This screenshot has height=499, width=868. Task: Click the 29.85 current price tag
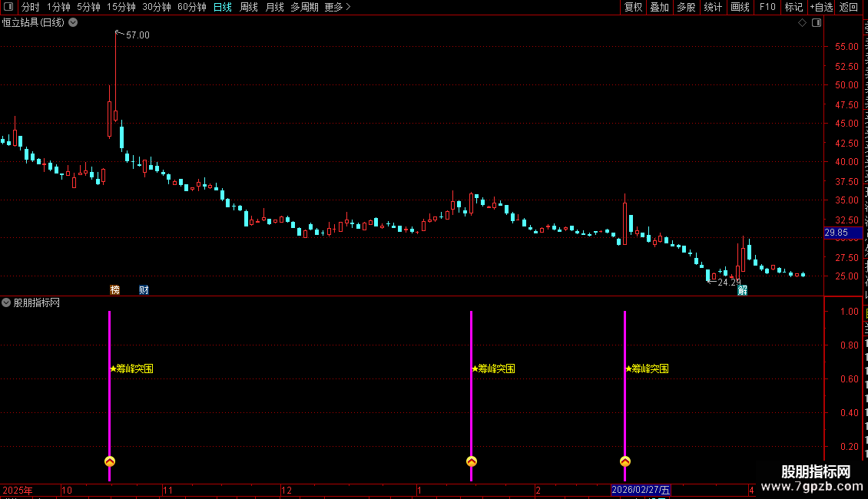tap(843, 233)
